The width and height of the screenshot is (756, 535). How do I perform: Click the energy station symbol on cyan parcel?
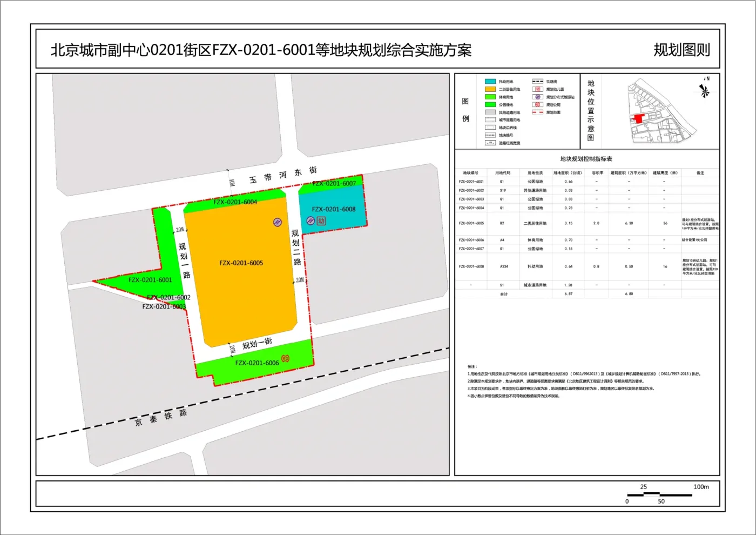point(310,220)
